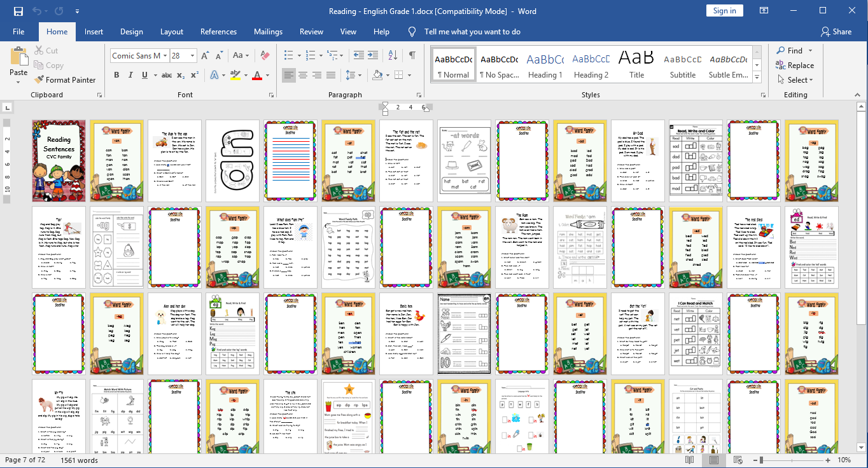Center the paragraph text
The height and width of the screenshot is (468, 868).
click(x=303, y=75)
